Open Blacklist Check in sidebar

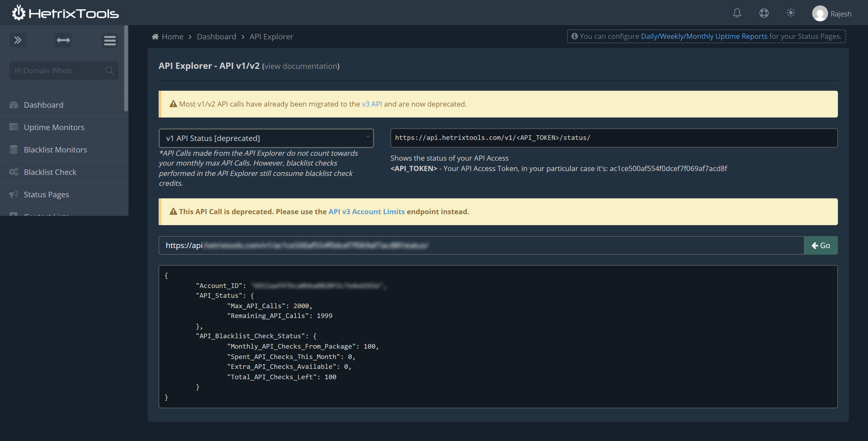point(64,172)
